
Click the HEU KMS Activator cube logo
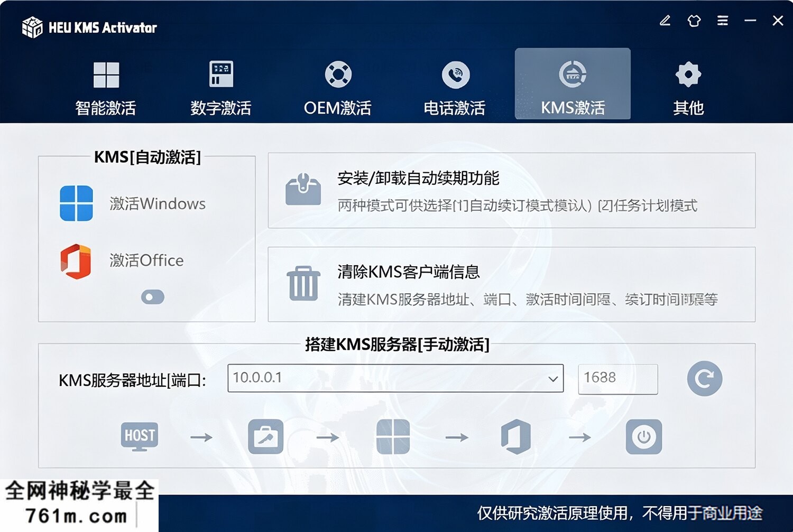coord(32,27)
